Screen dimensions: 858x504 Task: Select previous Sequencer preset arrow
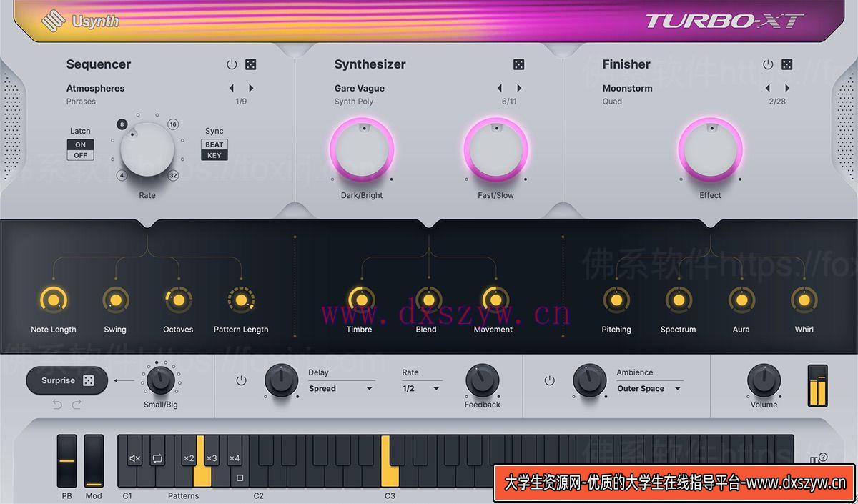232,88
